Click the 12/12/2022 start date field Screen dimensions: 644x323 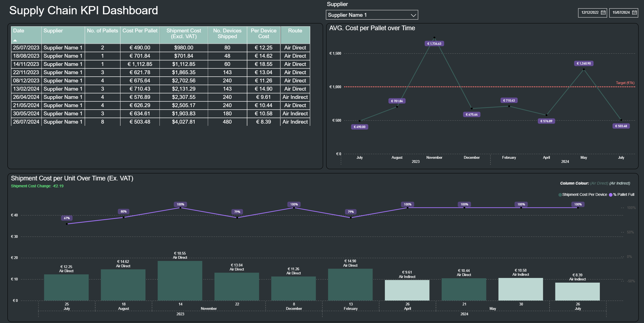pos(590,13)
